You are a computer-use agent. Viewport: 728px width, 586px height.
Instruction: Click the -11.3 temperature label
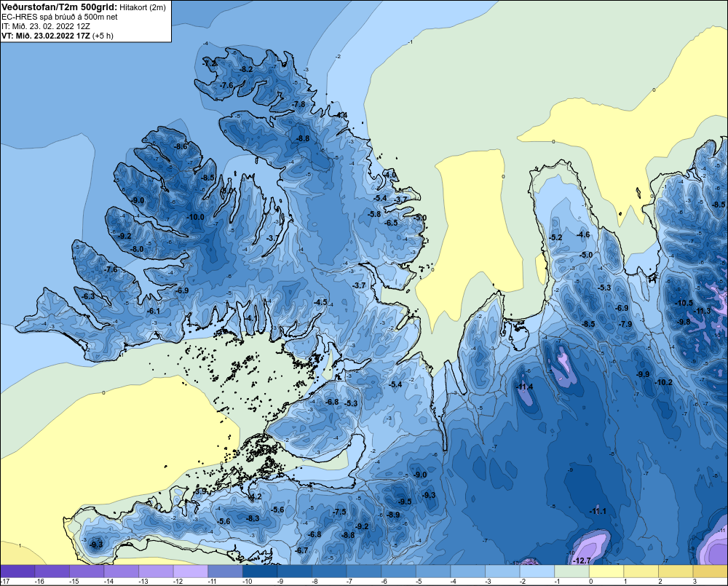pyautogui.click(x=702, y=311)
